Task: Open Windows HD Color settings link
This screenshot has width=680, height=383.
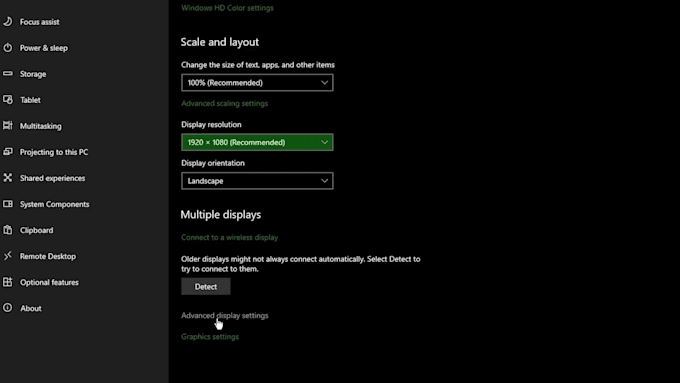Action: point(227,8)
